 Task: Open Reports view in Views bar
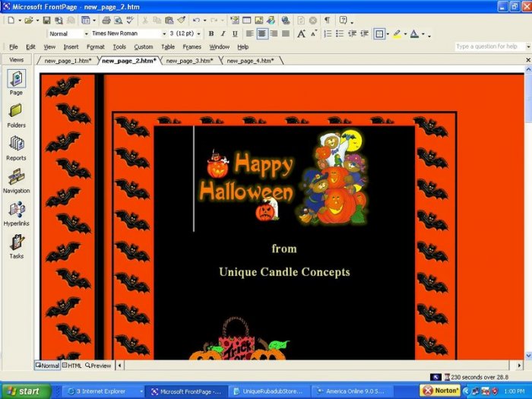point(16,149)
